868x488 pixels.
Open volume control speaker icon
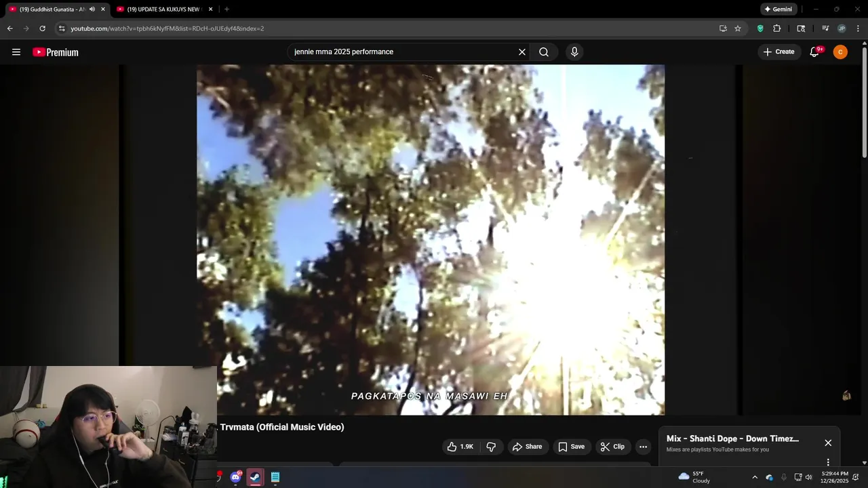pyautogui.click(x=808, y=477)
